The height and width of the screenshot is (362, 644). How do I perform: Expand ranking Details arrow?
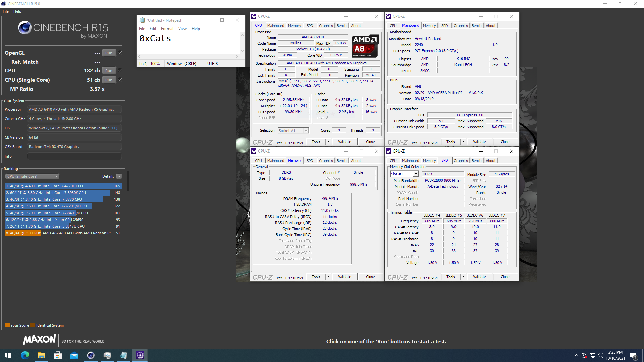[119, 176]
